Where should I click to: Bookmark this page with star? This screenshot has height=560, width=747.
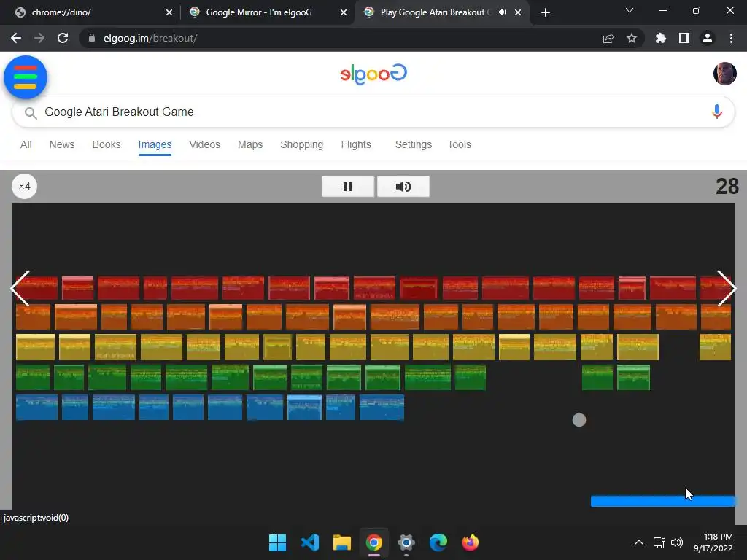tap(632, 38)
